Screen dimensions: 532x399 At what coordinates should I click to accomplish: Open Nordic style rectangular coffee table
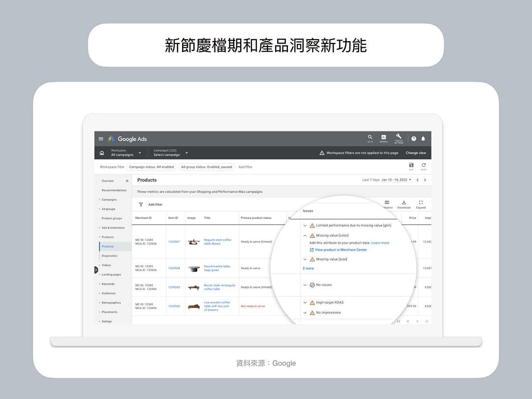[219, 287]
